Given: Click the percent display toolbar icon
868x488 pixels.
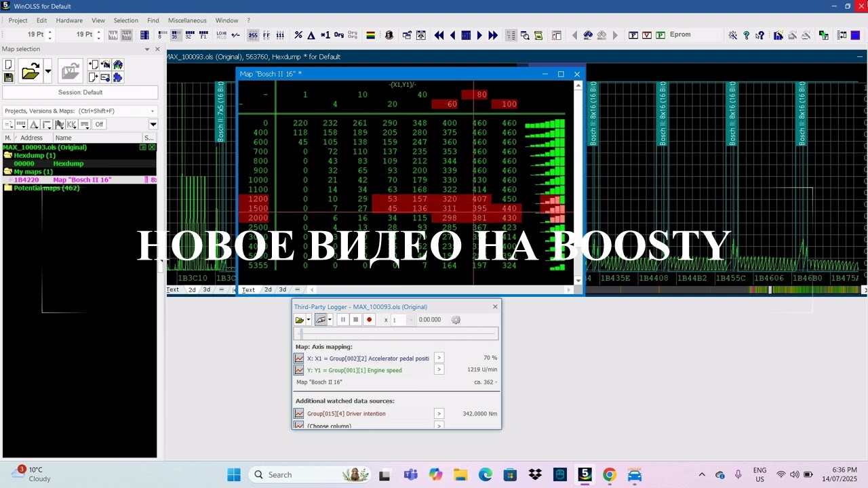Looking at the screenshot, I should tap(298, 35).
